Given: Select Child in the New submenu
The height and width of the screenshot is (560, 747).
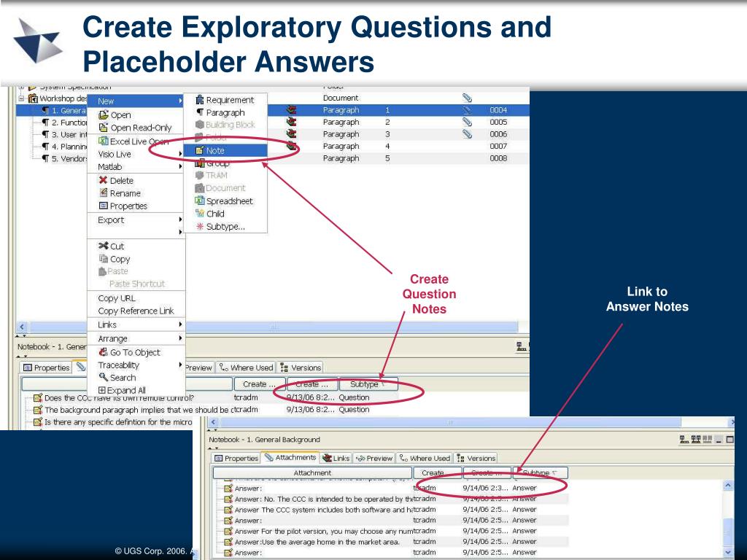Looking at the screenshot, I should pyautogui.click(x=226, y=214).
